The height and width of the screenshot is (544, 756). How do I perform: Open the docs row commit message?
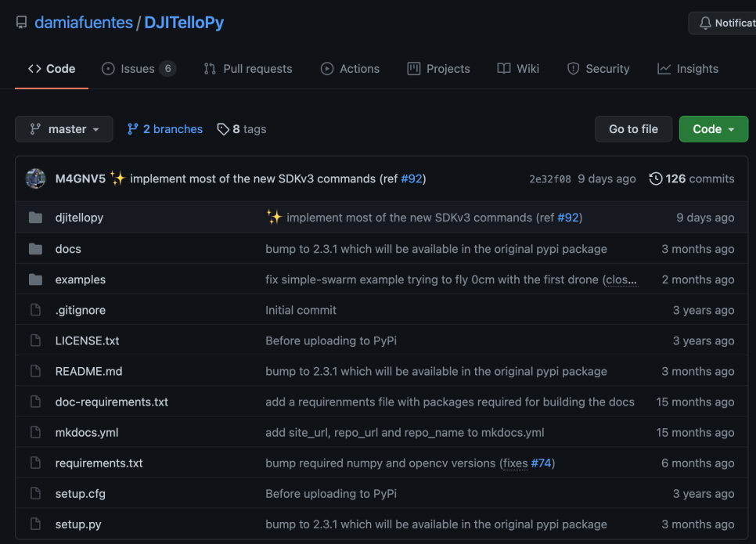click(436, 249)
